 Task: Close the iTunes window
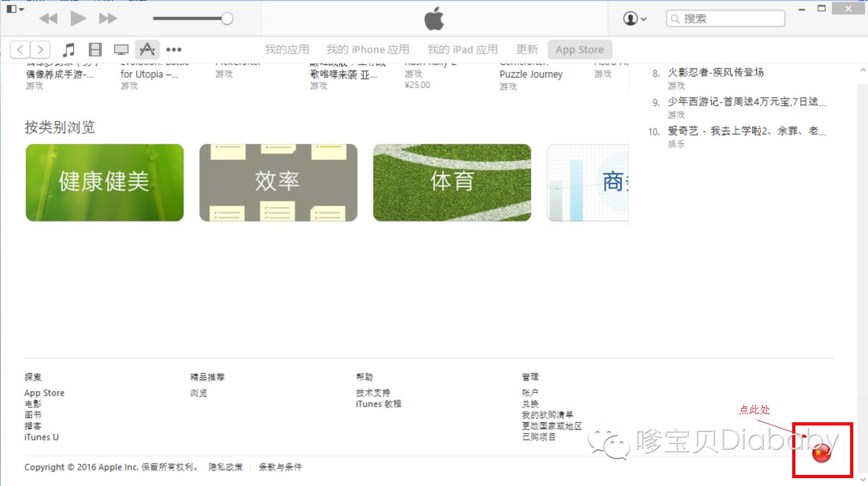(849, 8)
